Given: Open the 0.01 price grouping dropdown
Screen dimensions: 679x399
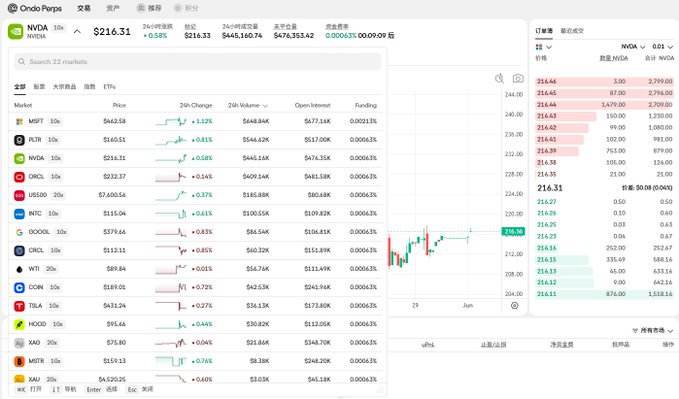Looking at the screenshot, I should click(x=663, y=47).
